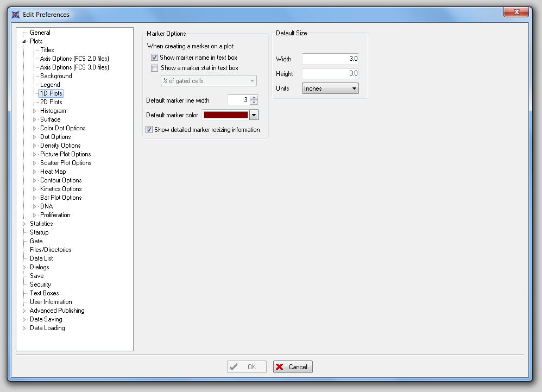Select 1D Plots in the tree
This screenshot has width=542, height=392.
(51, 93)
